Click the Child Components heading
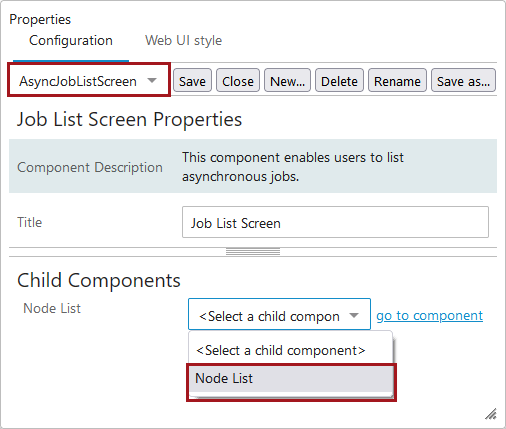506x429 pixels. click(x=99, y=280)
